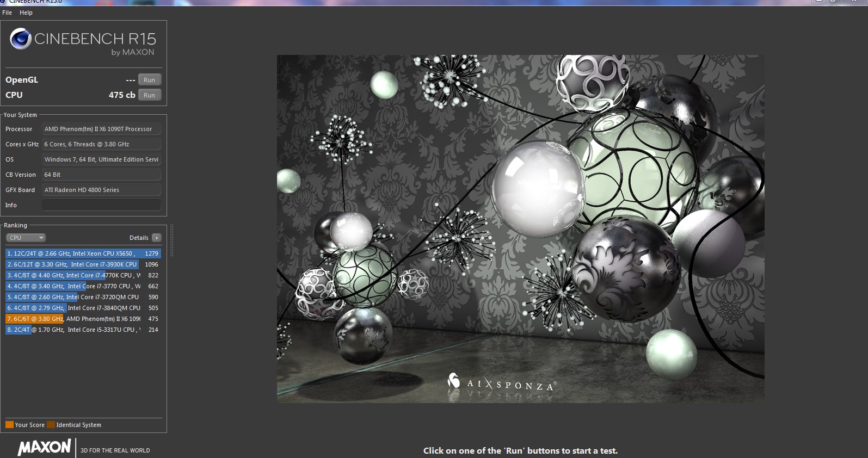Click the Identical System legend label
The image size is (868, 458).
tap(79, 425)
